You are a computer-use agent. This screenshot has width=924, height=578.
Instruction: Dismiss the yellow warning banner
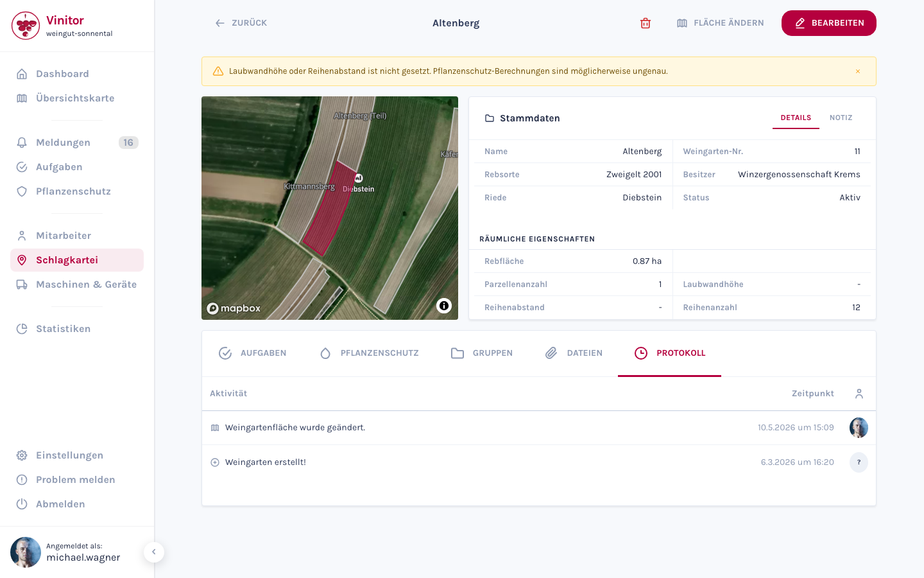[858, 71]
